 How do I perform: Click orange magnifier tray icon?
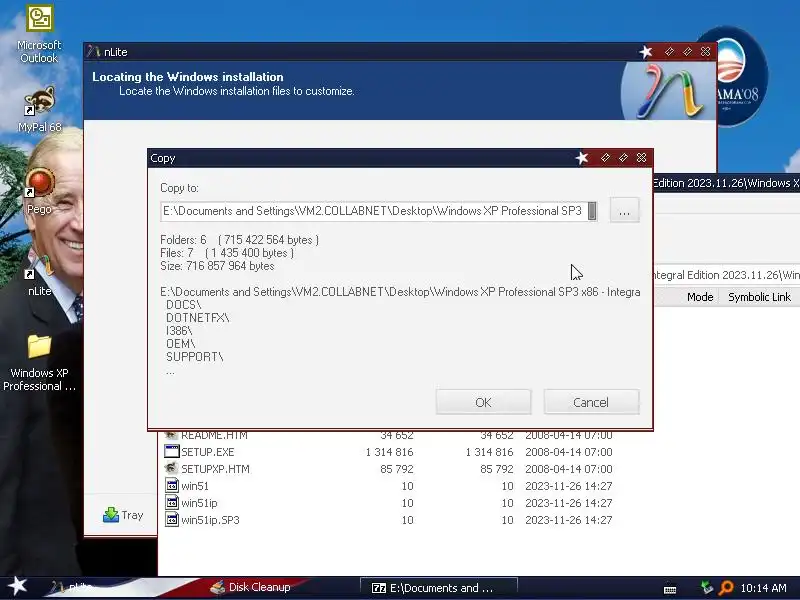pos(726,588)
